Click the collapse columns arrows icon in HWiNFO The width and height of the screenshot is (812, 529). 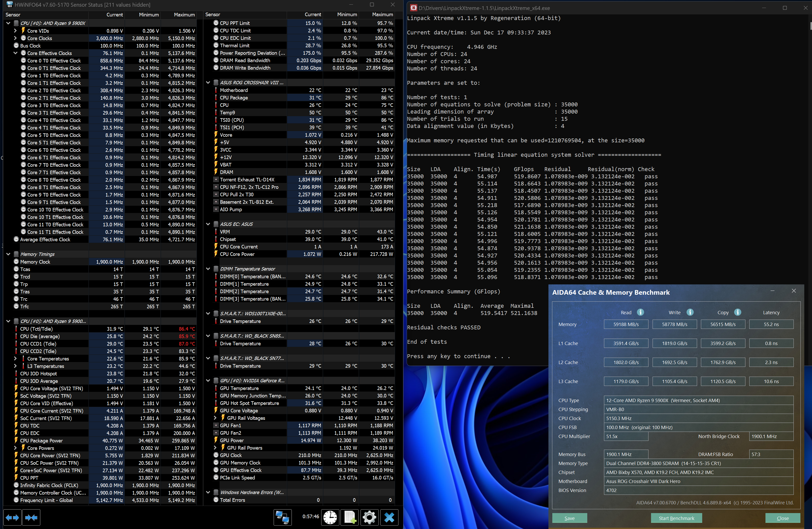(x=31, y=518)
